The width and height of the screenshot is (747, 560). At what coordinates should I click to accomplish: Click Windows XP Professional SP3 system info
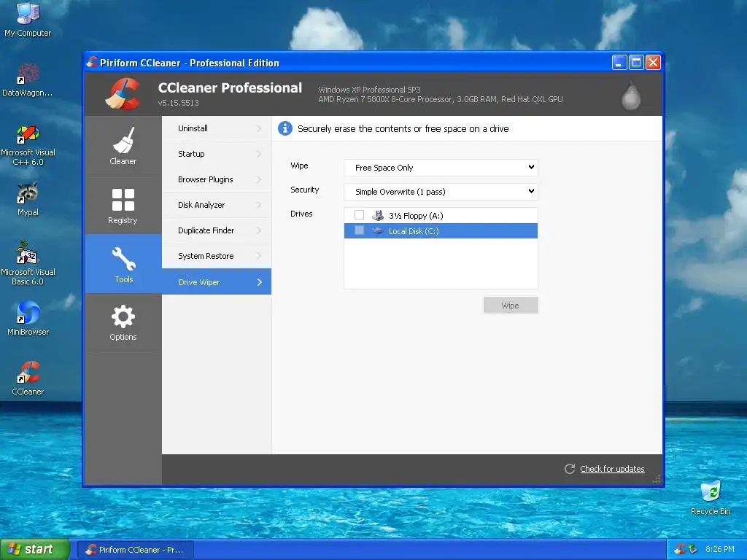pos(369,90)
